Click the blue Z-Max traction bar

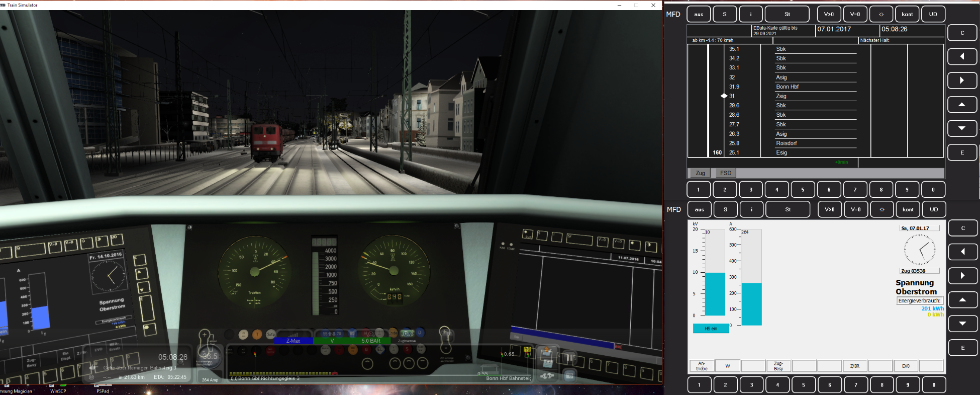[293, 341]
